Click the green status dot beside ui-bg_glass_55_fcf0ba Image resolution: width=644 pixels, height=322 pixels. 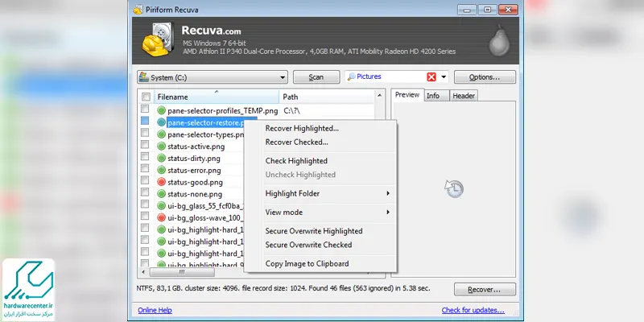pos(162,206)
